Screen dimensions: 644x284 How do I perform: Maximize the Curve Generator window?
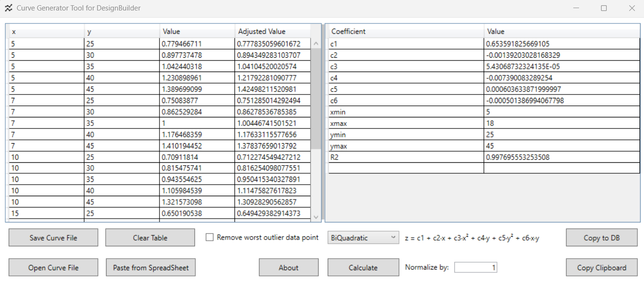[x=604, y=8]
